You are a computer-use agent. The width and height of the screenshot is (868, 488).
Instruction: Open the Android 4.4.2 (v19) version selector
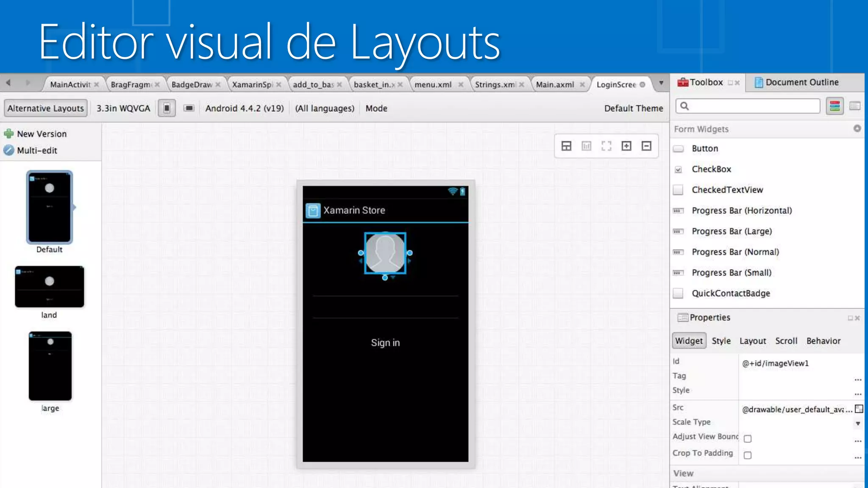(x=245, y=108)
